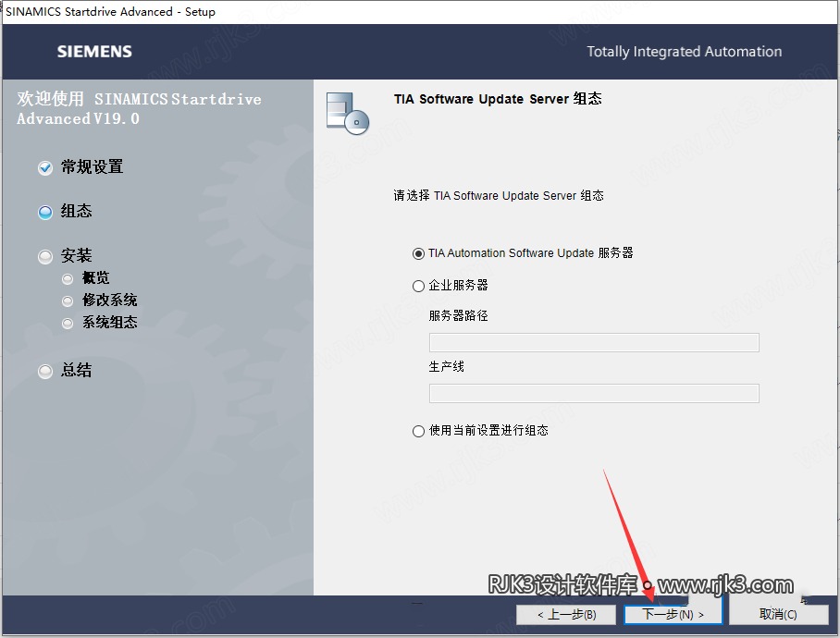Viewport: 840px width, 638px height.
Task: Click the grey step indicator beside 总结
Action: [45, 371]
